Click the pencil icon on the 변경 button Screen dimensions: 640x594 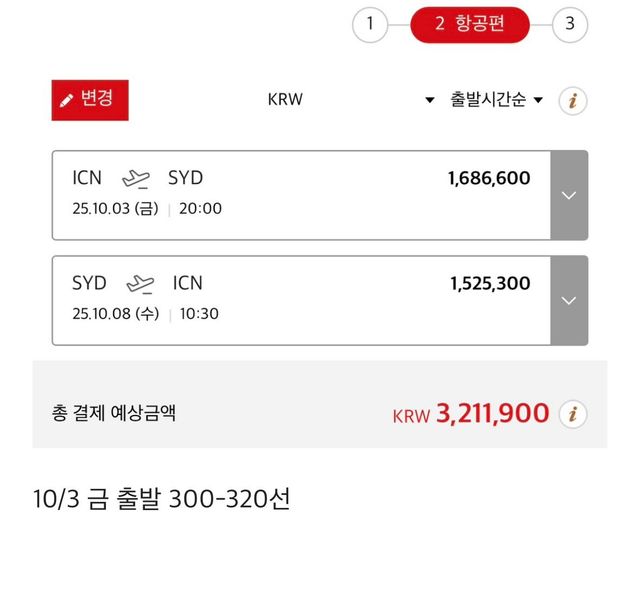(67, 100)
